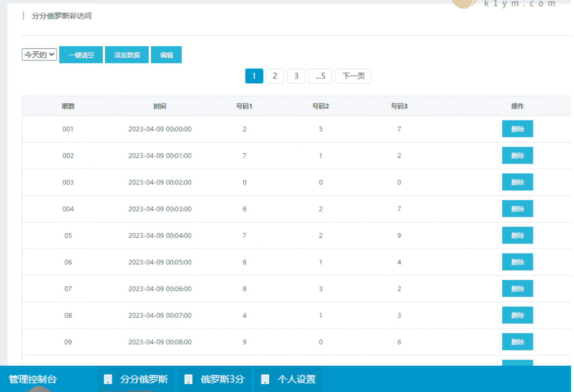Jump to last page ...5
Screen dimensions: 574x392
pyautogui.click(x=320, y=76)
